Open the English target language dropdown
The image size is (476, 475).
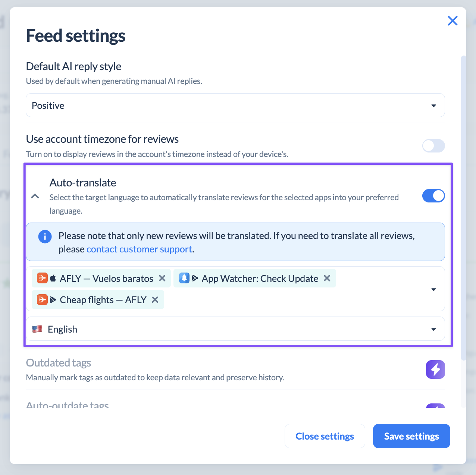pyautogui.click(x=235, y=329)
